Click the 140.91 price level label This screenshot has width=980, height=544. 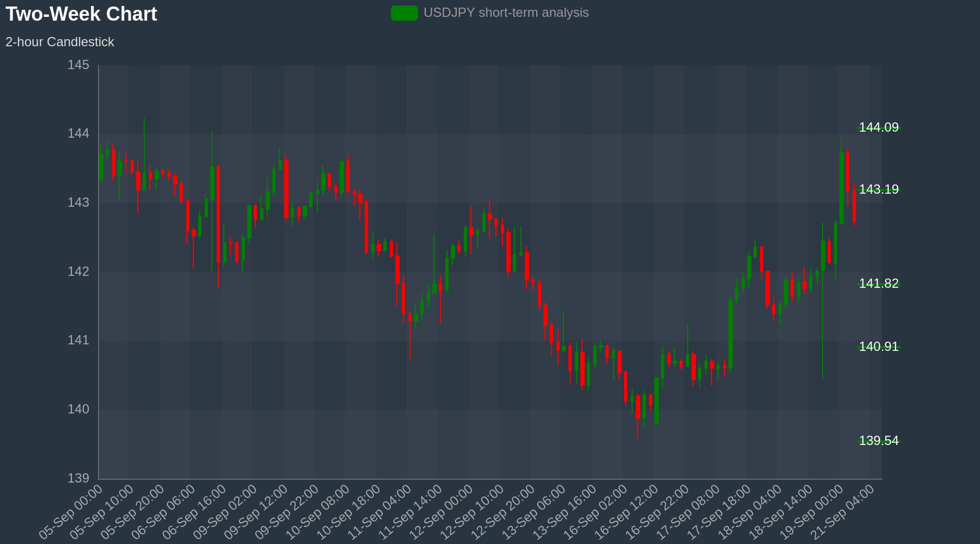(879, 347)
